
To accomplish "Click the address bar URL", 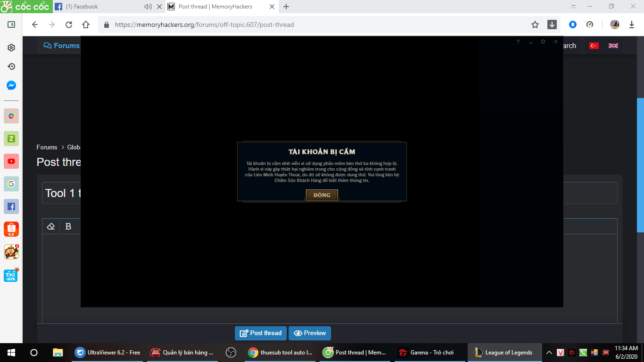I will [204, 25].
